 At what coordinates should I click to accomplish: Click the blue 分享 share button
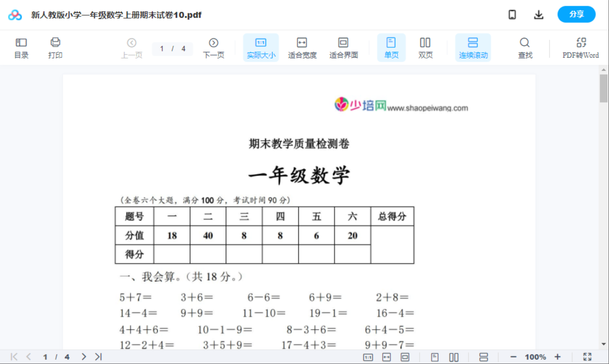(576, 14)
